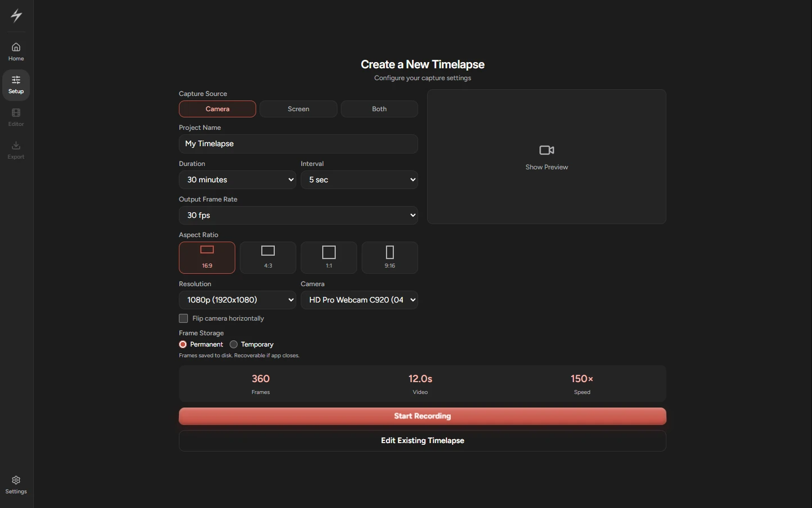This screenshot has width=812, height=508.
Task: Click the lightning bolt app logo
Action: 16,16
